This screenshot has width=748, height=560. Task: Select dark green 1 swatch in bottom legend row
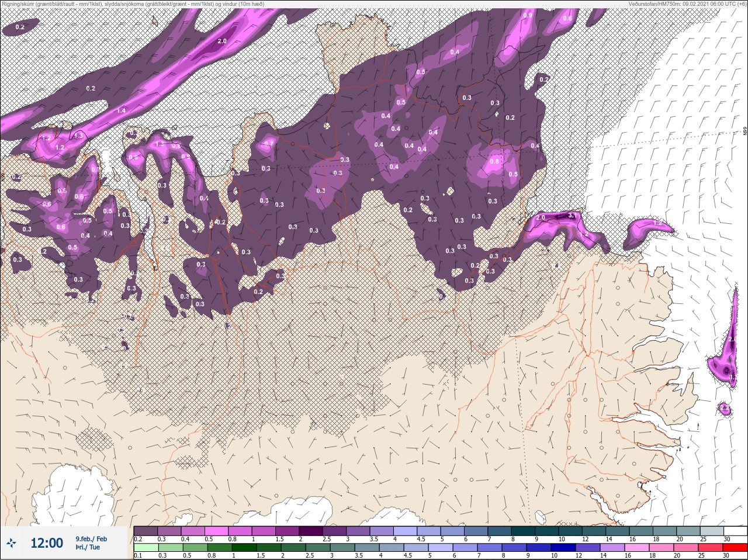[244, 548]
